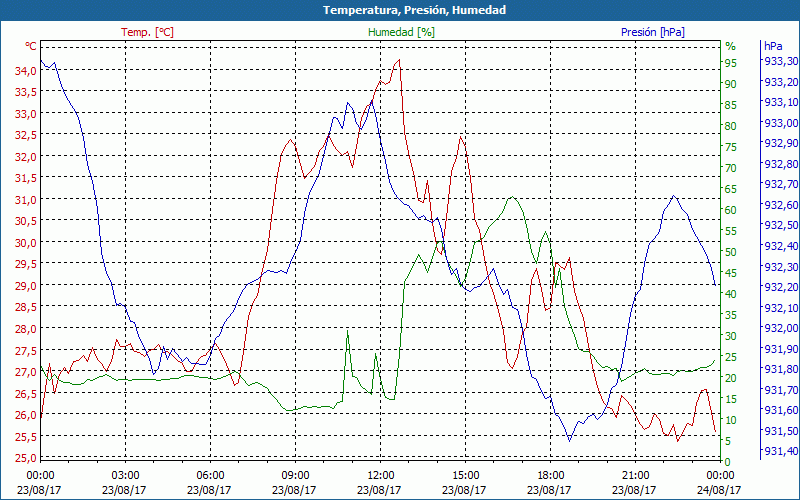This screenshot has width=800, height=500.
Task: Click the 28,5 temperature axis value
Action: (x=26, y=307)
